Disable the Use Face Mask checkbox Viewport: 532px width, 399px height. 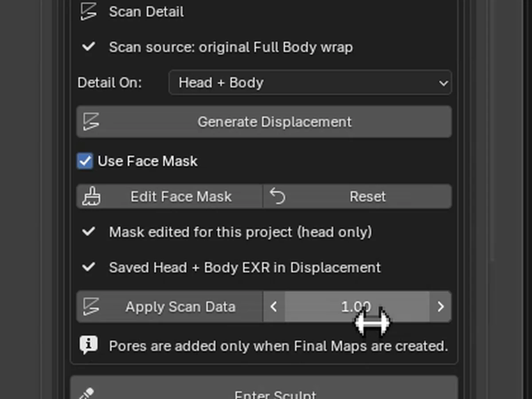(x=85, y=161)
